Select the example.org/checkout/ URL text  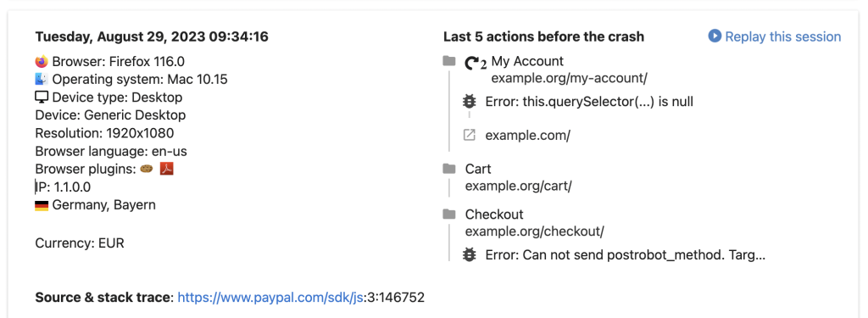tap(535, 231)
